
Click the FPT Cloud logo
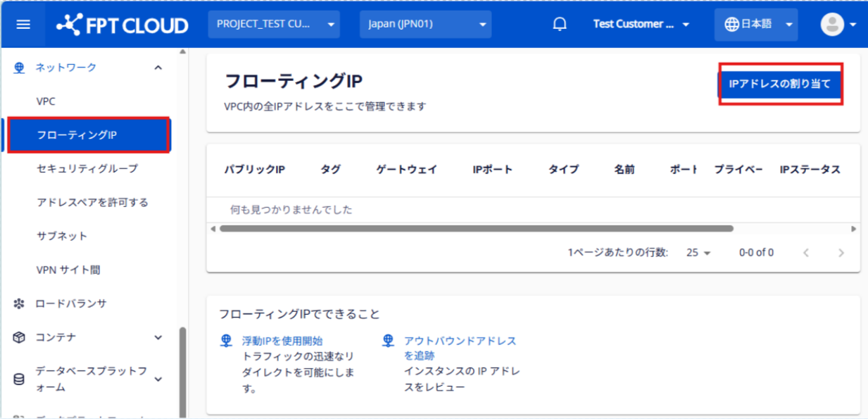122,25
